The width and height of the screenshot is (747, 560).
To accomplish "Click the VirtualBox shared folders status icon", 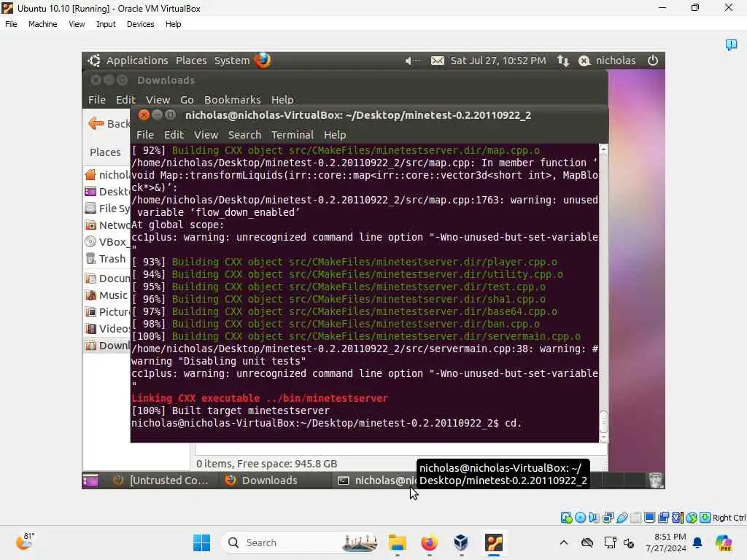I will click(x=635, y=518).
